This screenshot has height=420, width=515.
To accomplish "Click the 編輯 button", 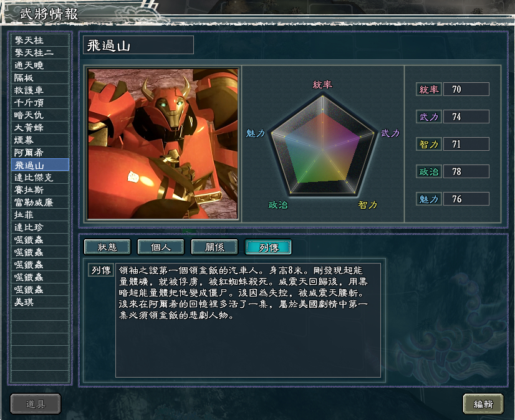I will tap(483, 404).
